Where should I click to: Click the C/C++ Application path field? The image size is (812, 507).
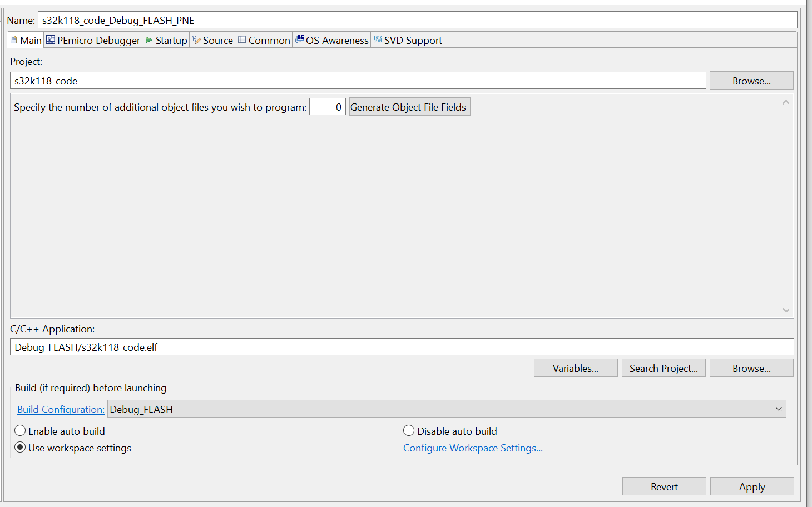click(x=402, y=347)
